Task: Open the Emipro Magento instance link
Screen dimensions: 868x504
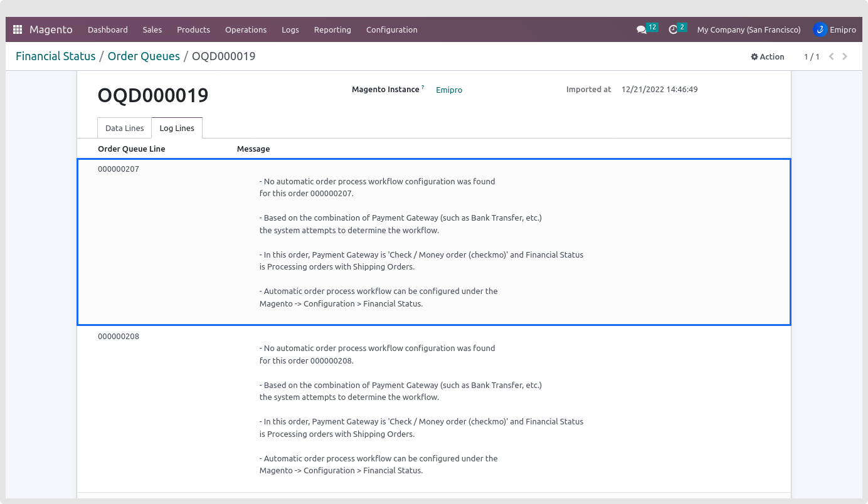Action: tap(449, 90)
